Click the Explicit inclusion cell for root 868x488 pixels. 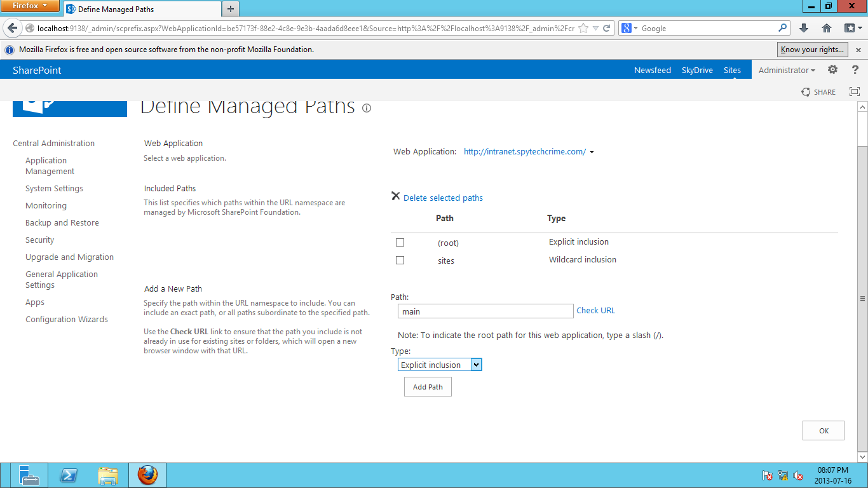[579, 241]
